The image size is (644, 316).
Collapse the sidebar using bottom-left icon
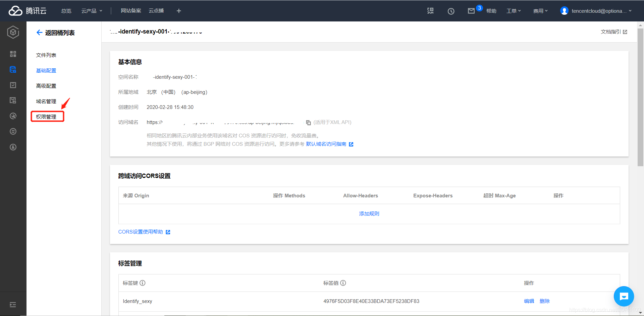[13, 304]
